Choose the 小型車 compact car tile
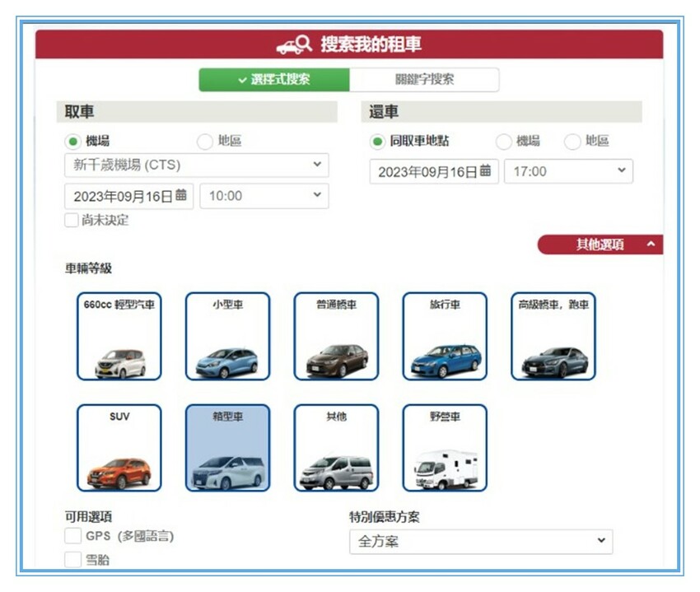Viewport: 700px width, 592px height. coord(227,336)
